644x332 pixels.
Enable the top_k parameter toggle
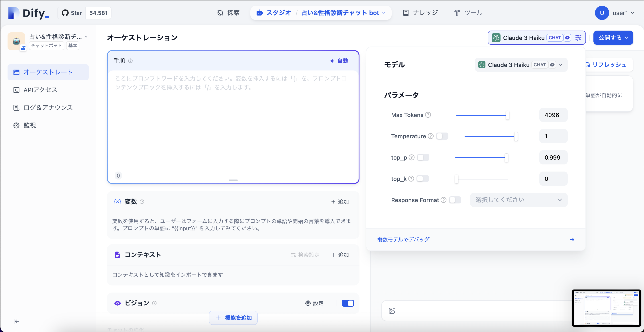[x=422, y=179]
